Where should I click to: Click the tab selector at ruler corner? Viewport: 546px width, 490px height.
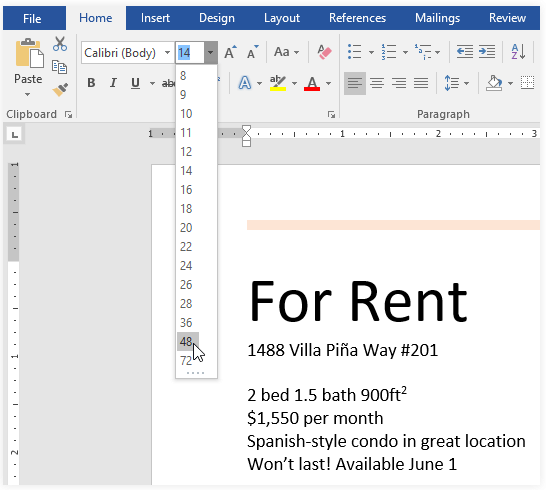tap(15, 134)
